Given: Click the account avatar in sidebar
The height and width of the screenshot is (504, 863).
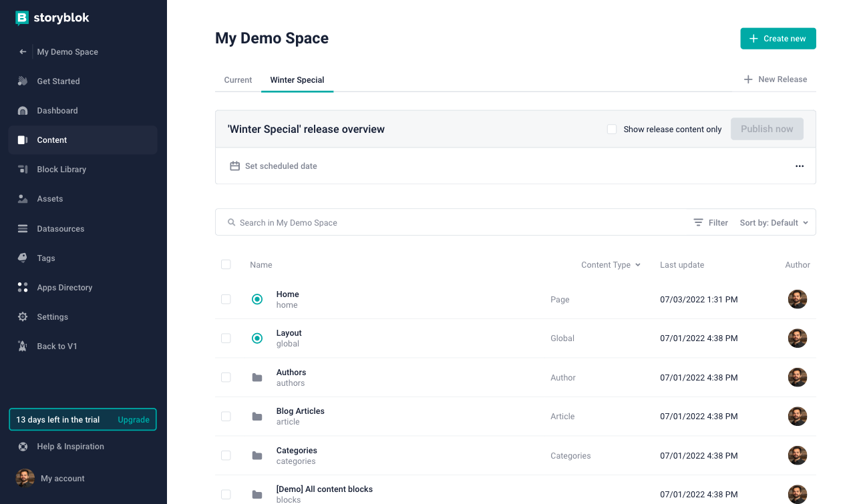Looking at the screenshot, I should (25, 478).
